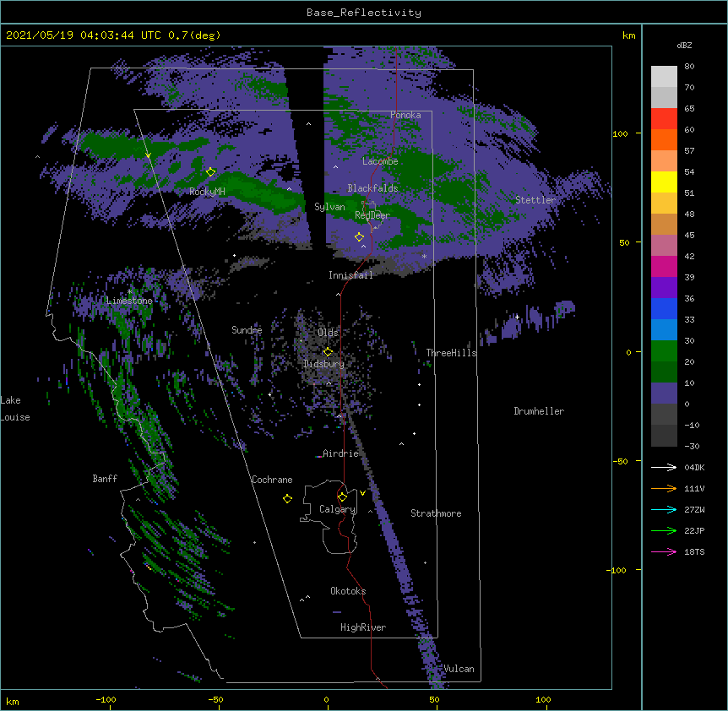Screen dimensions: 728x711
Task: Click the Olds label
Action: click(x=328, y=333)
